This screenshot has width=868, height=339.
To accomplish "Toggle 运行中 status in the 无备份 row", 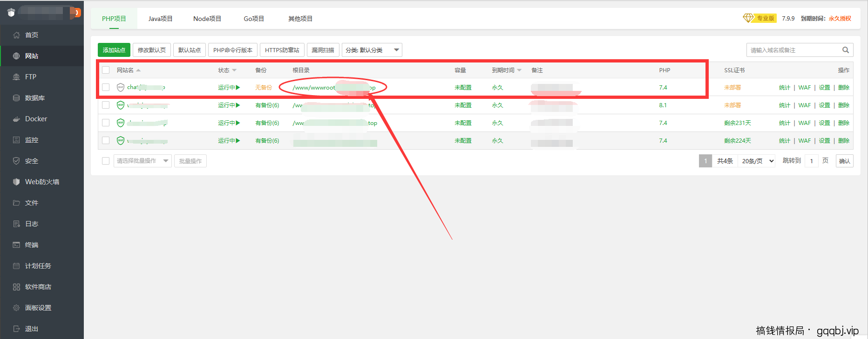I will tap(229, 87).
